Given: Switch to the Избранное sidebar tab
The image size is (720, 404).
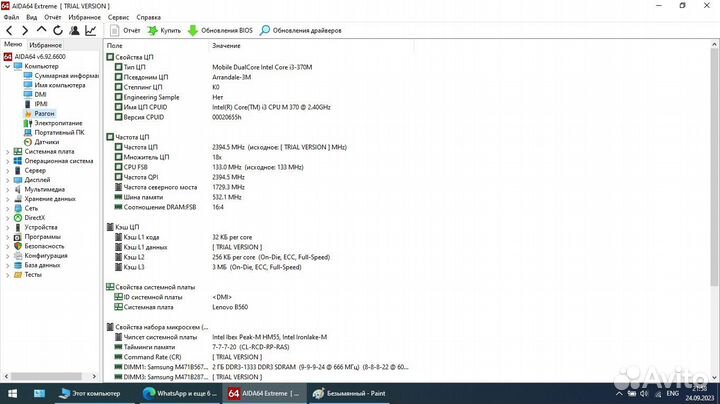Looking at the screenshot, I should 45,45.
